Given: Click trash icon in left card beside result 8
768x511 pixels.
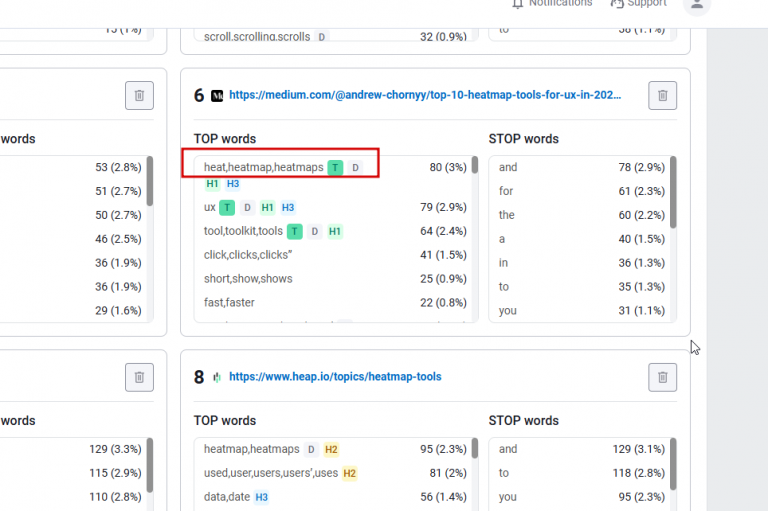Looking at the screenshot, I should (139, 377).
